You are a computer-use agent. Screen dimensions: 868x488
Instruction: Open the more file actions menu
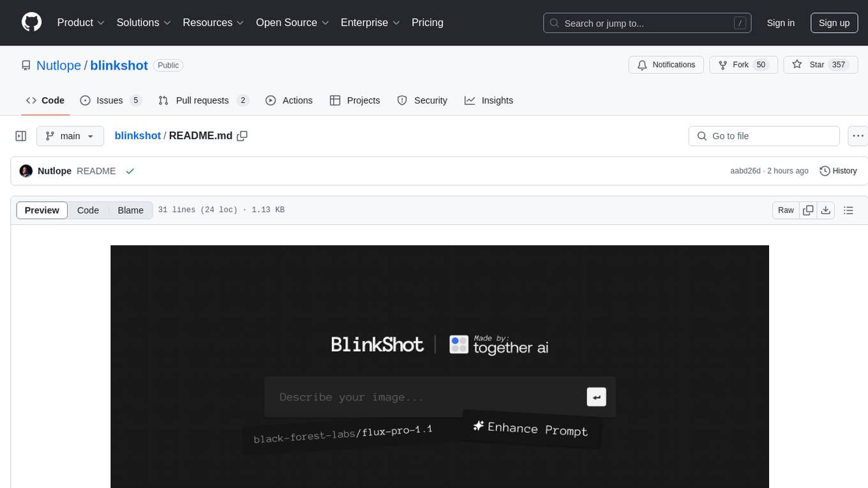[x=858, y=136]
